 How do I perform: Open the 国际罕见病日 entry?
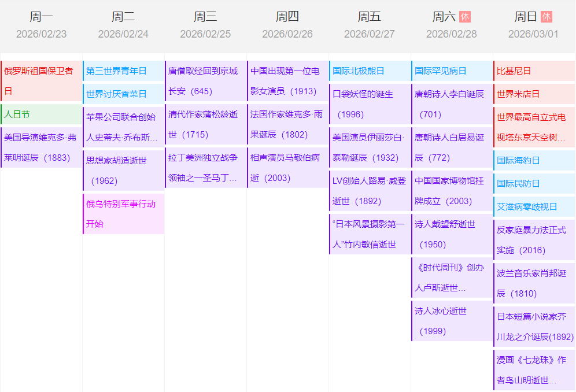pyautogui.click(x=452, y=71)
